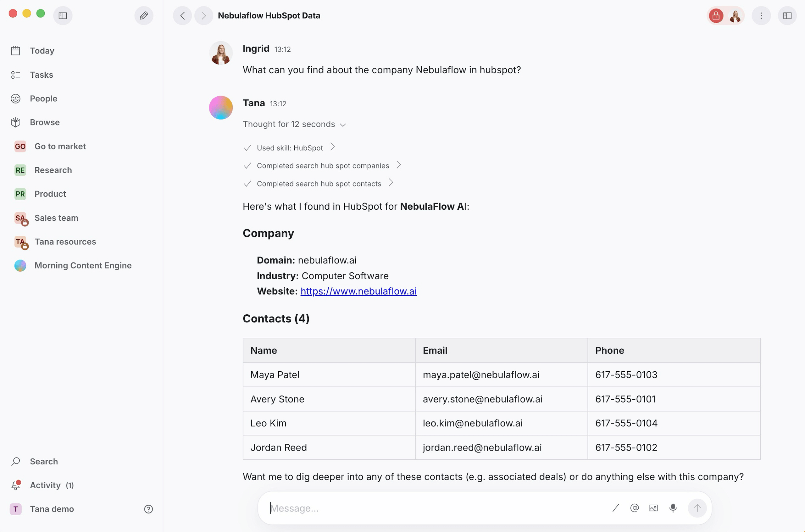The width and height of the screenshot is (805, 532).
Task: Click the macOS green fullscreen button
Action: click(x=40, y=13)
